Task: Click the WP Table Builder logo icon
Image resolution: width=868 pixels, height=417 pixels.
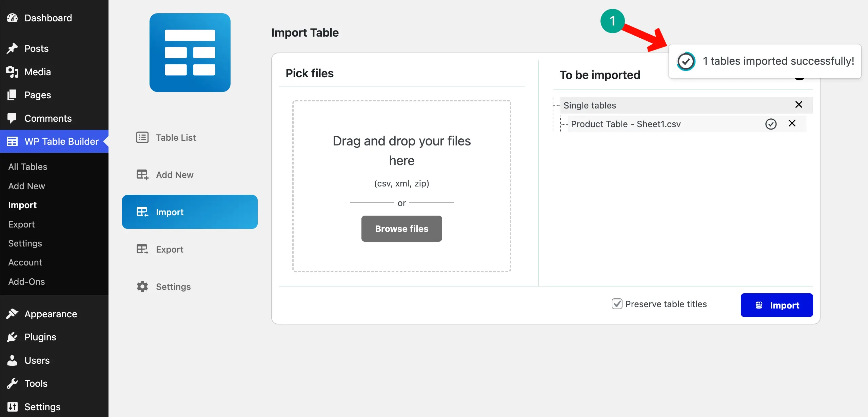Action: click(190, 53)
